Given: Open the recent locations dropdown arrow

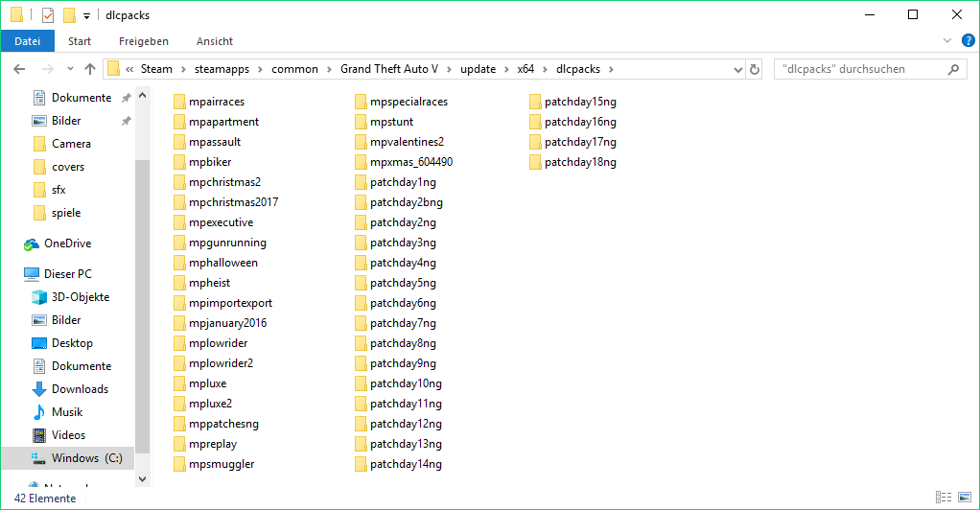Looking at the screenshot, I should (70, 69).
